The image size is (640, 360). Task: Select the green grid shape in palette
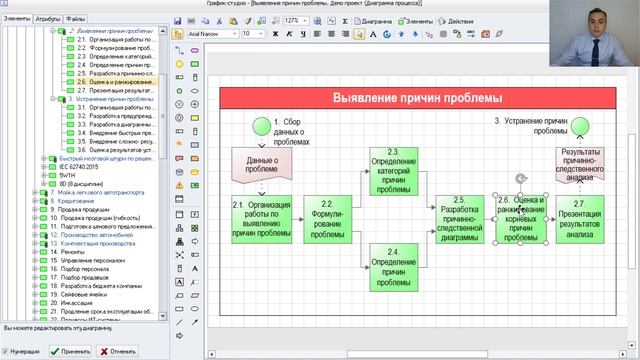pos(195,228)
